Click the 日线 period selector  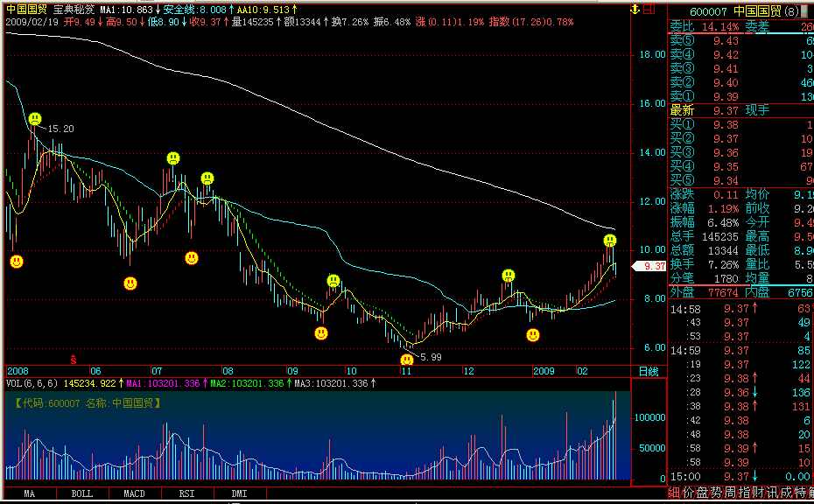click(x=649, y=371)
